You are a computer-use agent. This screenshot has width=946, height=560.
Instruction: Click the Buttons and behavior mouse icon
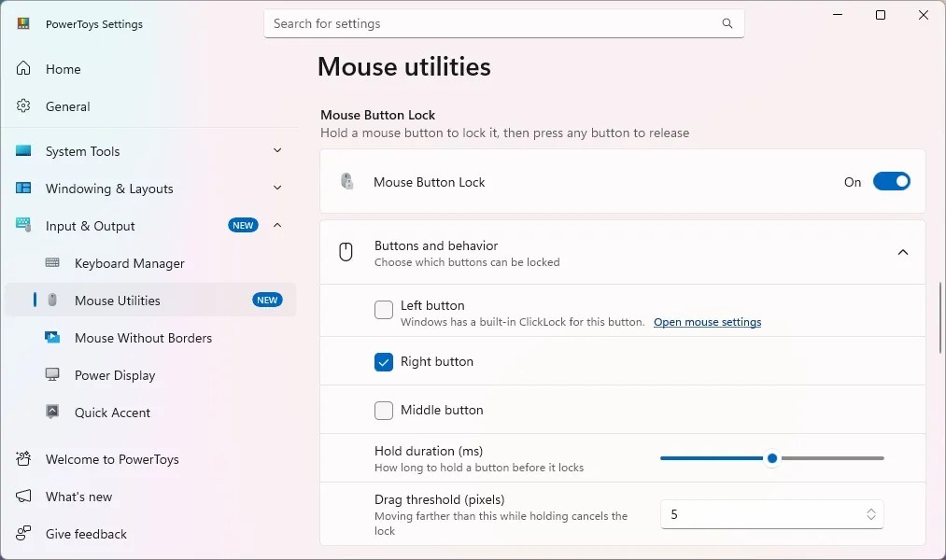click(x=346, y=252)
